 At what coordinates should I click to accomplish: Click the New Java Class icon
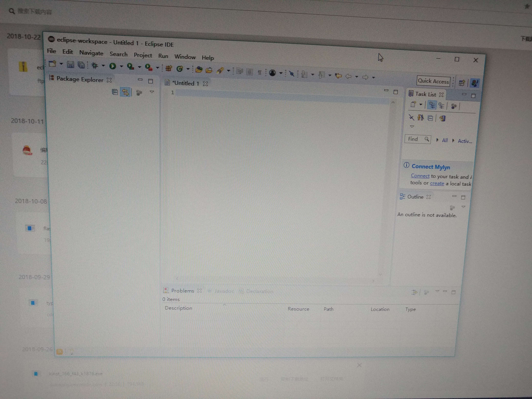(x=179, y=69)
